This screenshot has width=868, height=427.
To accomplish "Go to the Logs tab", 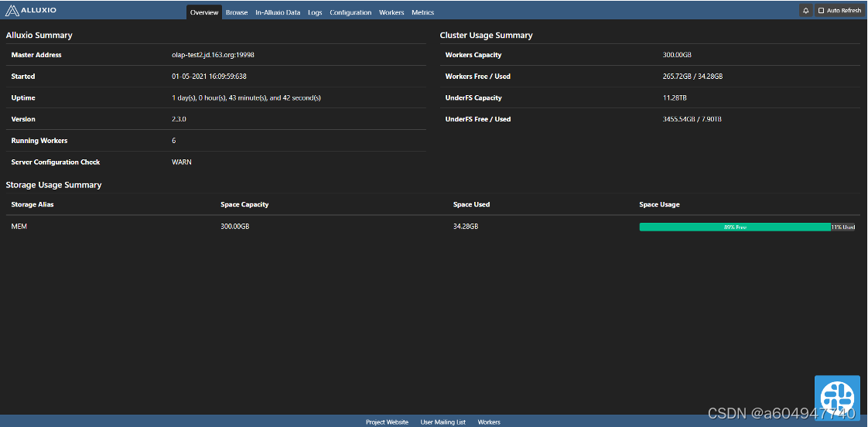I will click(315, 12).
